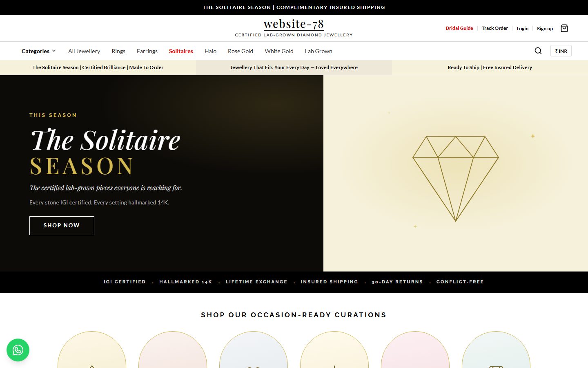Expand the Categories dropdown
The width and height of the screenshot is (588, 368).
coord(39,51)
